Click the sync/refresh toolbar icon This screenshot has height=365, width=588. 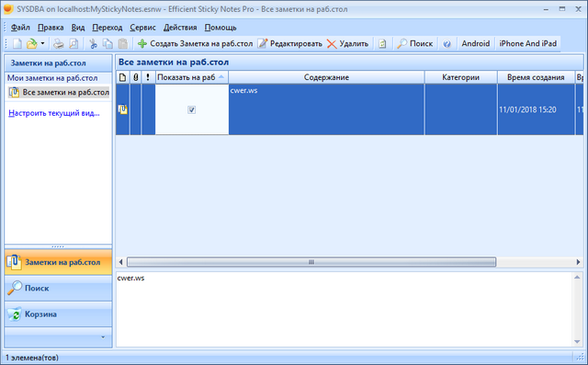coord(382,44)
